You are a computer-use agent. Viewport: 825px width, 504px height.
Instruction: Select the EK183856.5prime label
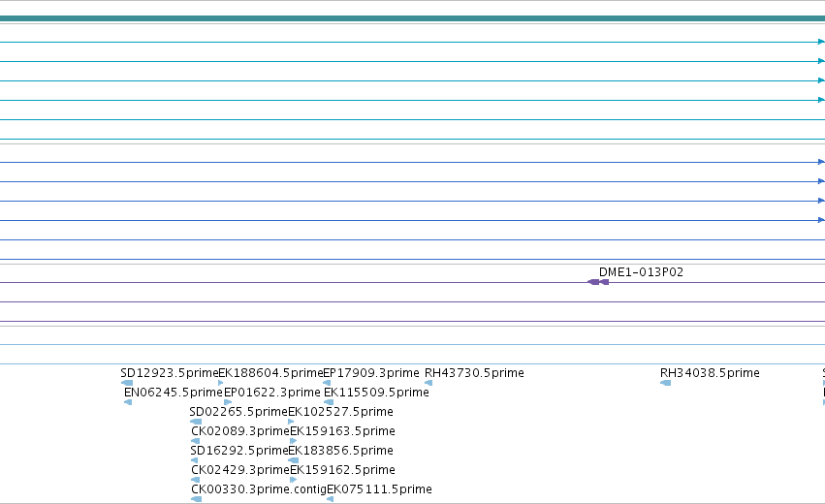340,451
